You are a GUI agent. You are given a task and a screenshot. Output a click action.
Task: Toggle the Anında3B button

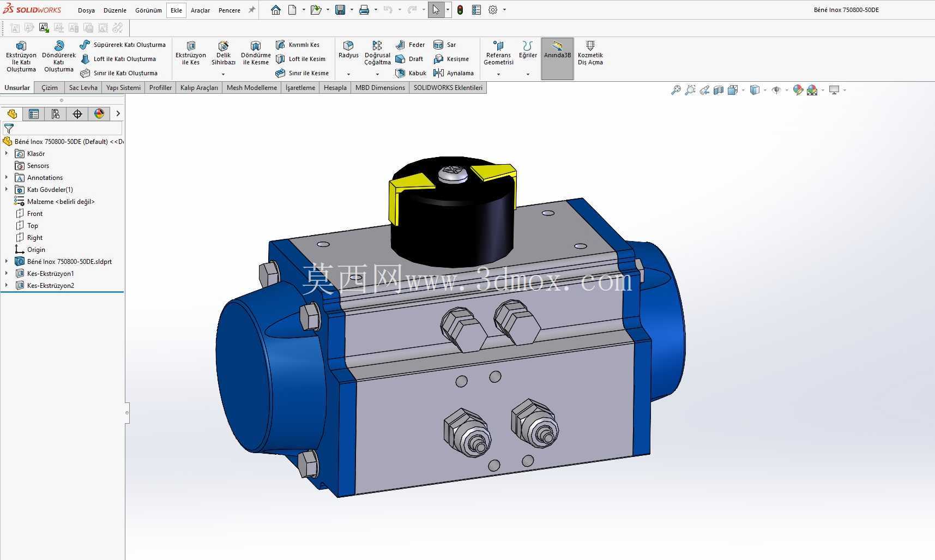pos(557,58)
